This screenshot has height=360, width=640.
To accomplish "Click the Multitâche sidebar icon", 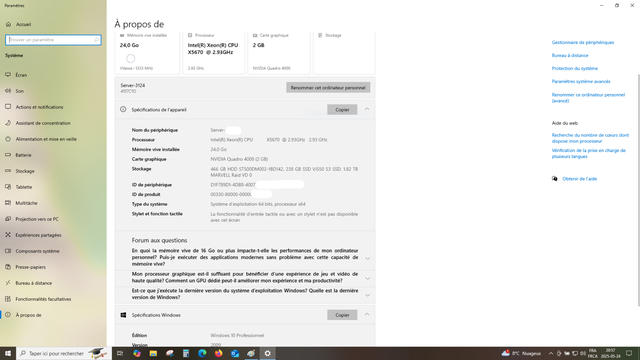I will coord(8,203).
